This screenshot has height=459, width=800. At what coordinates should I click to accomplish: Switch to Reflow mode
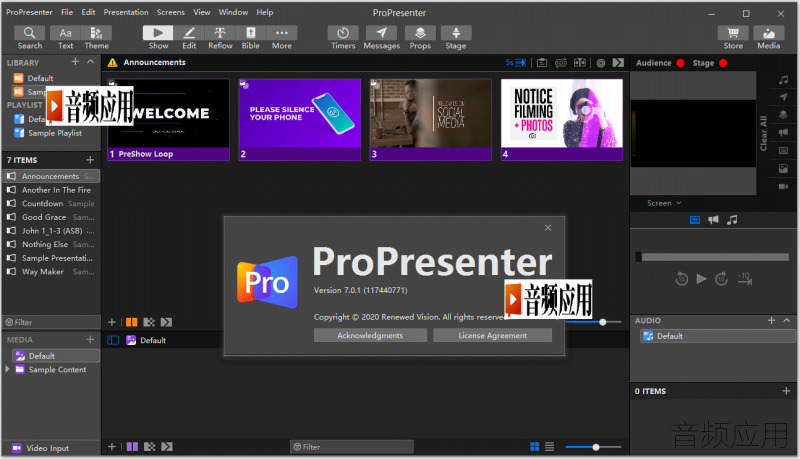coord(220,38)
